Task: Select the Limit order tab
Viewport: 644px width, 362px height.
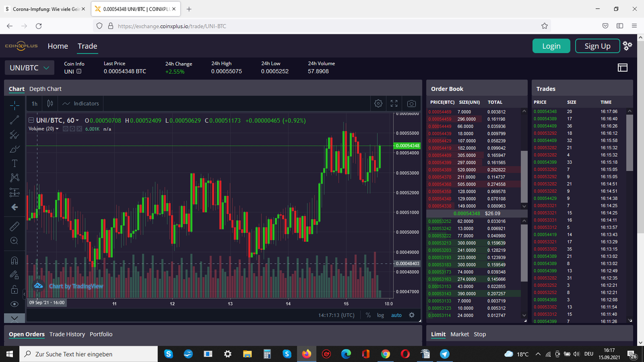Action: (438, 334)
